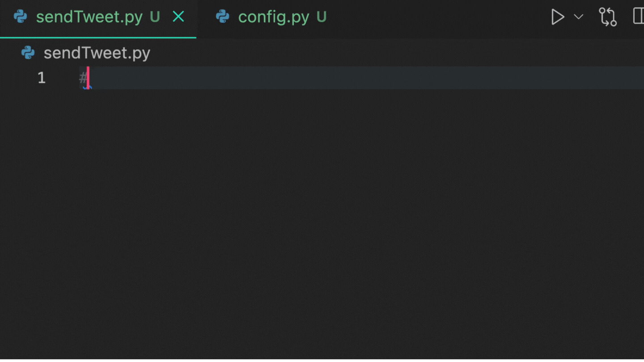Click the Python icon on config.py tab
The height and width of the screenshot is (362, 644).
223,17
